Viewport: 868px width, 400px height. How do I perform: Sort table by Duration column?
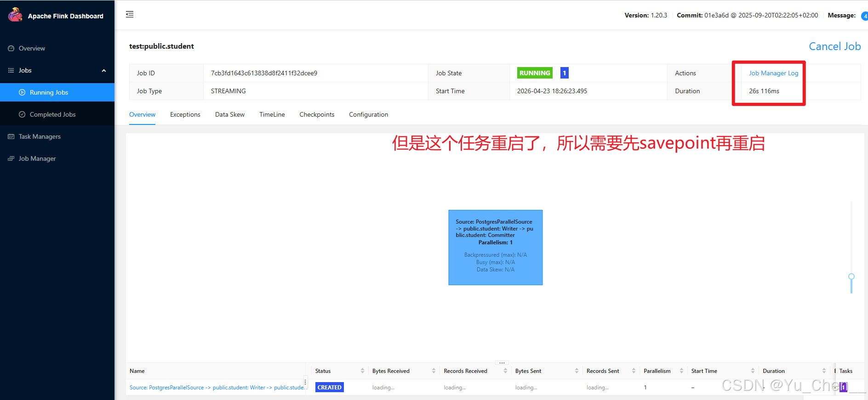pyautogui.click(x=824, y=371)
